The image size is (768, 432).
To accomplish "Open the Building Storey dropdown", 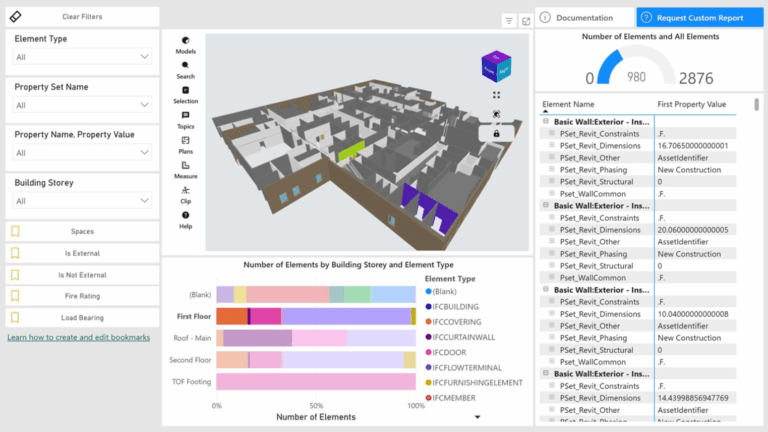I will [82, 201].
